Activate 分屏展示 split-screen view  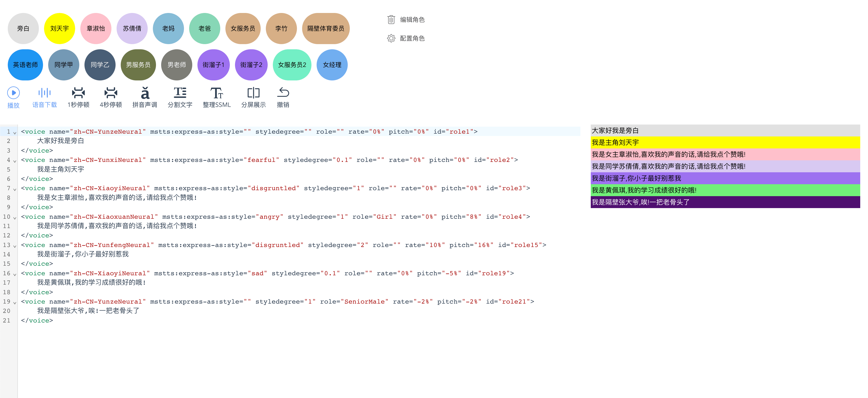point(253,92)
